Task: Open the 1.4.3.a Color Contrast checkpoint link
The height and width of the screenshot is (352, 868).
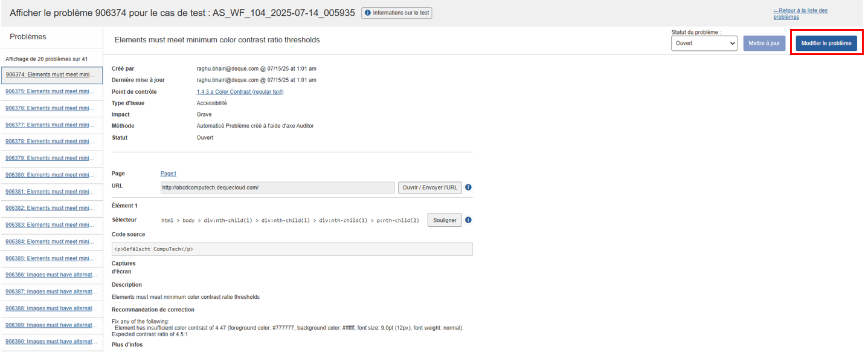Action: 240,92
